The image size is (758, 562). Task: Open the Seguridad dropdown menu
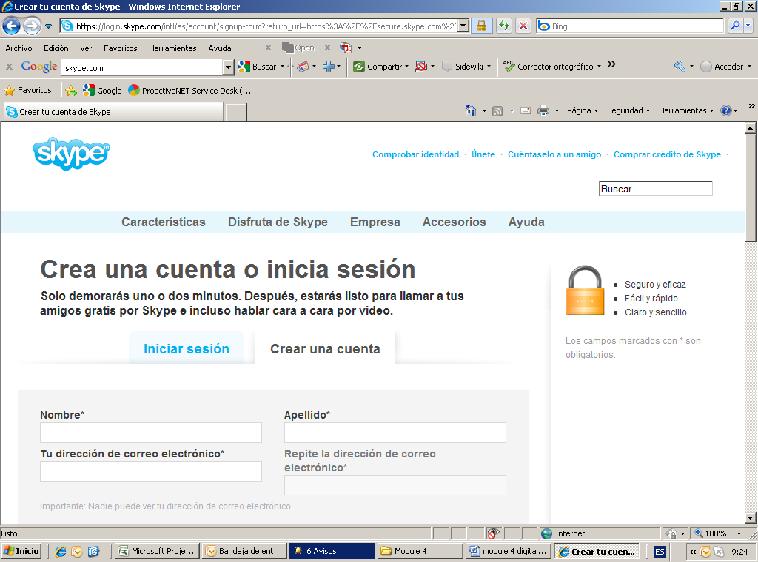coord(629,111)
